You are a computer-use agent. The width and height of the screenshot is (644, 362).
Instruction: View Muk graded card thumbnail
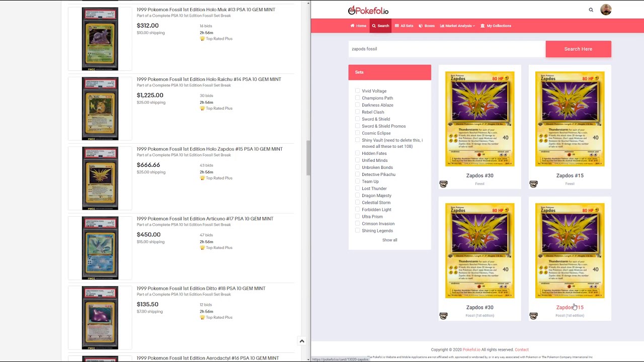coord(100,39)
